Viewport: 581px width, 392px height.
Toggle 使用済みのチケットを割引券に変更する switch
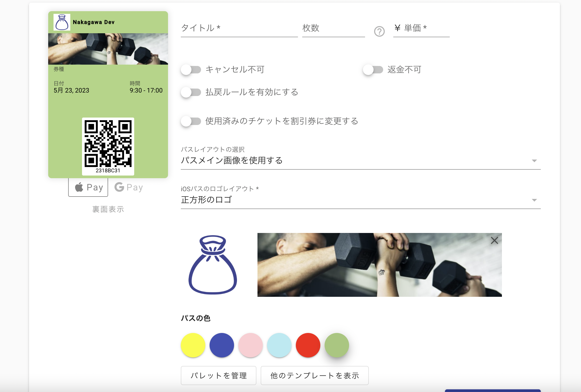pyautogui.click(x=191, y=121)
